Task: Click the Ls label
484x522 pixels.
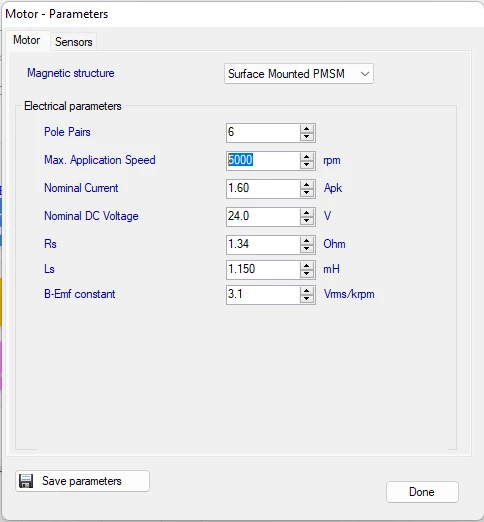Action: (49, 269)
